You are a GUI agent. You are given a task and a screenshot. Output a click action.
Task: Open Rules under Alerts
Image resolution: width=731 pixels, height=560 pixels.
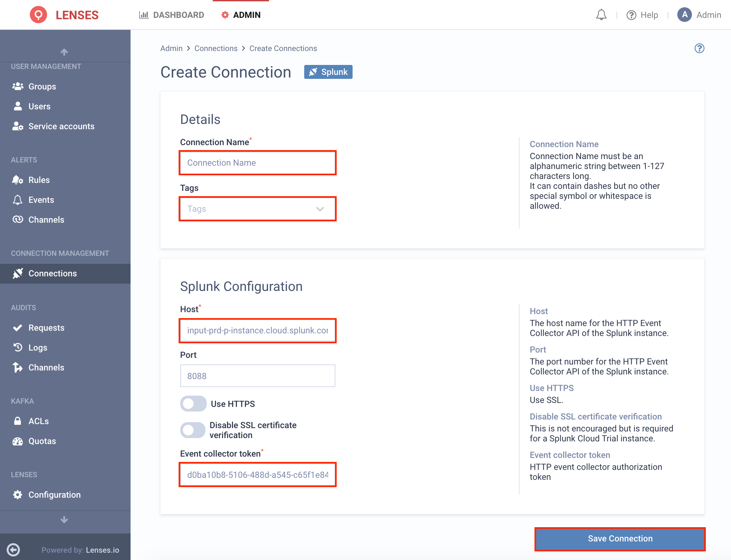(65, 180)
